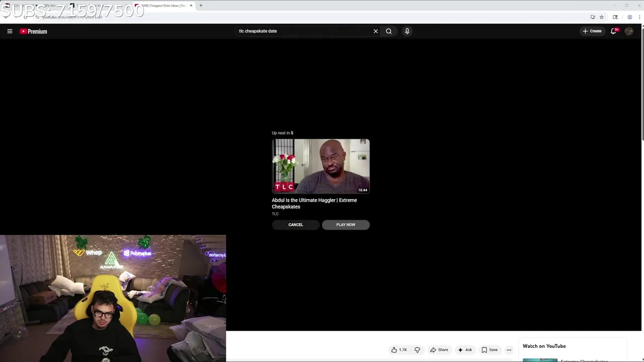Click the Watch on YouTube heading

point(544,346)
